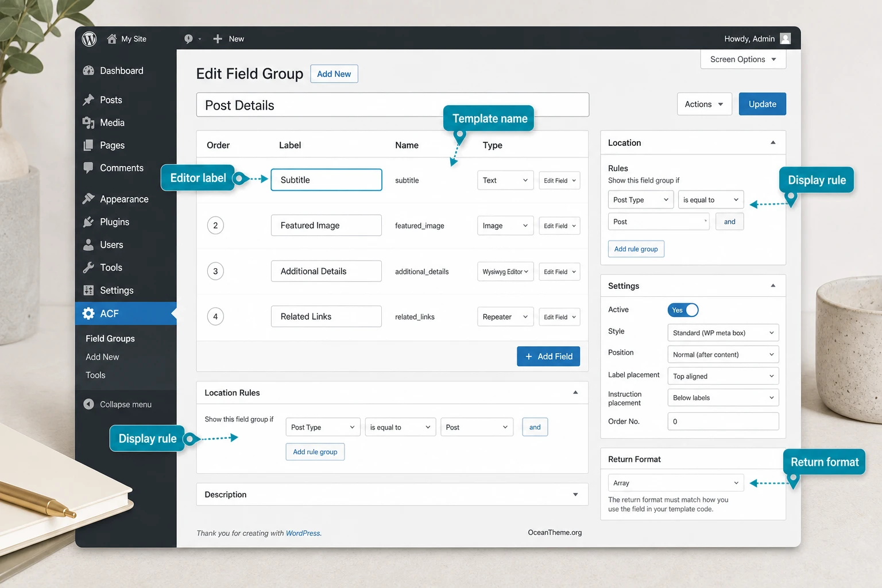Change the Return Format Array dropdown

(x=676, y=483)
